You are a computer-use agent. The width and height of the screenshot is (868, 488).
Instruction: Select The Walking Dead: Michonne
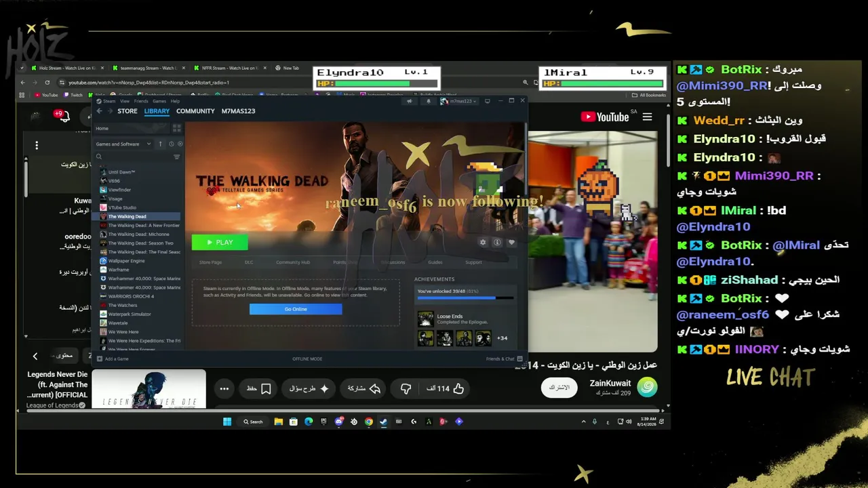pyautogui.click(x=140, y=234)
